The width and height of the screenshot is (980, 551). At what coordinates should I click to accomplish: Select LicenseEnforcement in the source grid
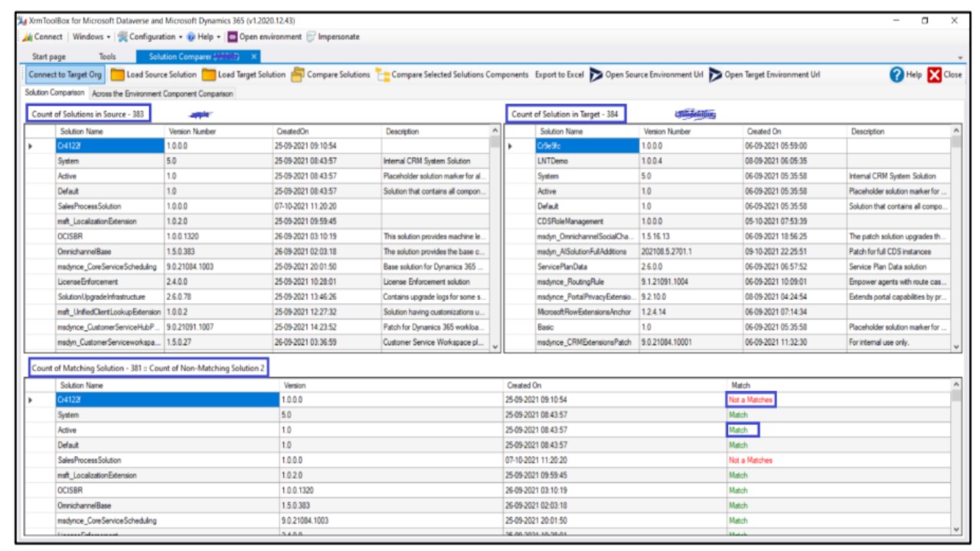pyautogui.click(x=109, y=282)
